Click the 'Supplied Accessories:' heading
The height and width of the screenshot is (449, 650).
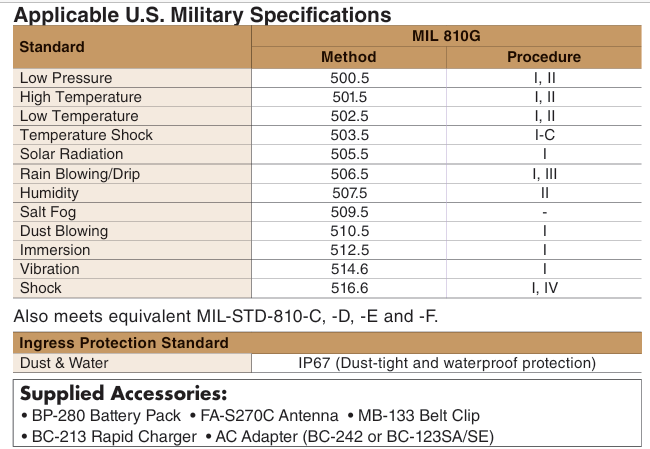[x=124, y=393]
